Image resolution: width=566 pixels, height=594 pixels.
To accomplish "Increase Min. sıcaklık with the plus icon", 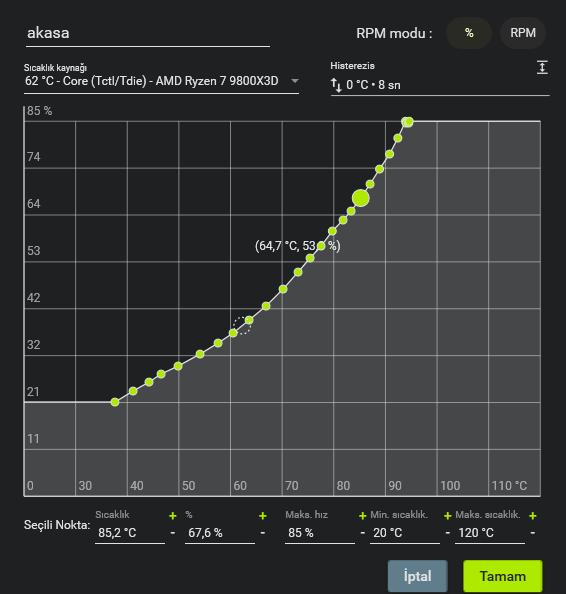I will click(x=447, y=516).
